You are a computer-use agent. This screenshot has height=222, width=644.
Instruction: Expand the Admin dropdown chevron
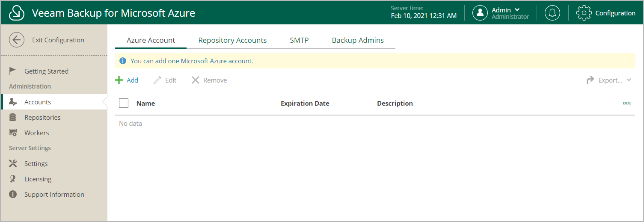pos(517,10)
